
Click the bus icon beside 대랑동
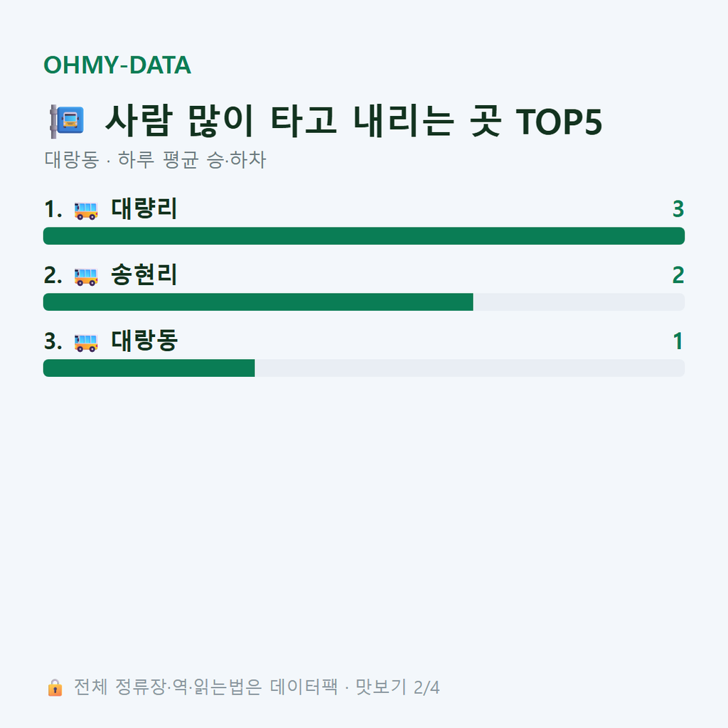pyautogui.click(x=86, y=342)
